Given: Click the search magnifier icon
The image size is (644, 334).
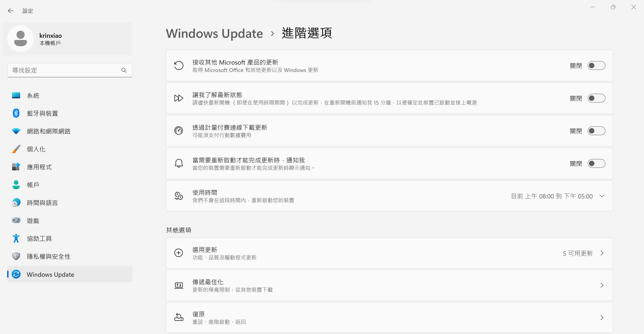Looking at the screenshot, I should (124, 70).
